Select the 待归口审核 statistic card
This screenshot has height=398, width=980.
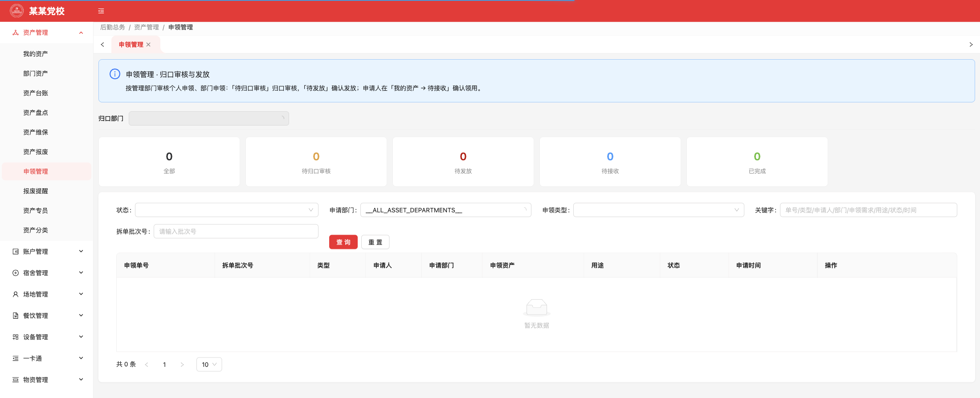[x=316, y=162]
